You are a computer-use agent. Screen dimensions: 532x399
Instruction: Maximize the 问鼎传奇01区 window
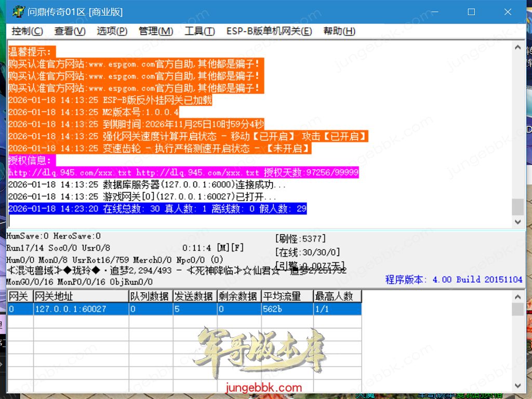click(x=471, y=12)
